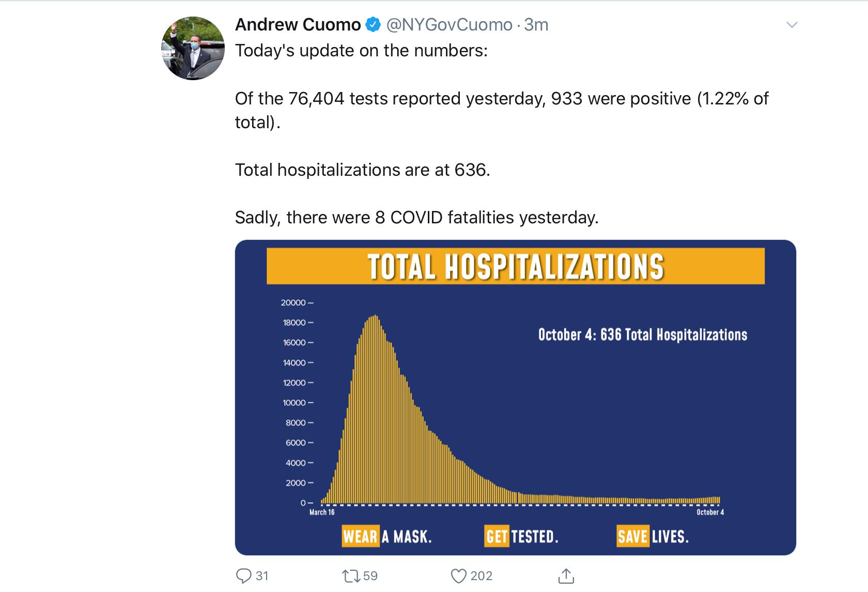Click the reply speech bubble icon
868x592 pixels.
243,575
